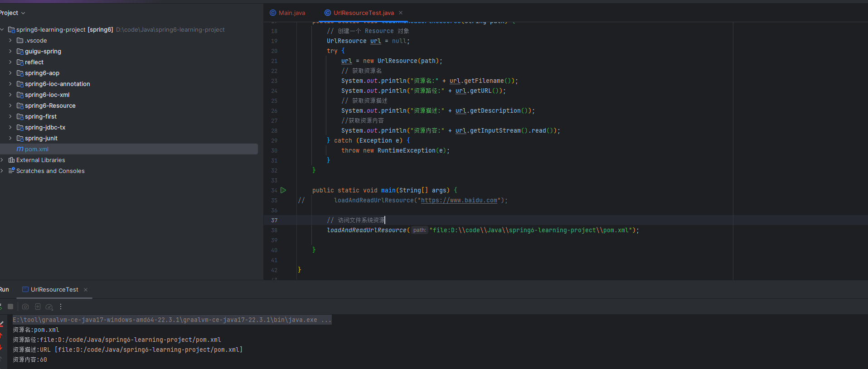This screenshot has height=369, width=868.
Task: Click the Maven icon beside pom.xml
Action: pyautogui.click(x=20, y=149)
